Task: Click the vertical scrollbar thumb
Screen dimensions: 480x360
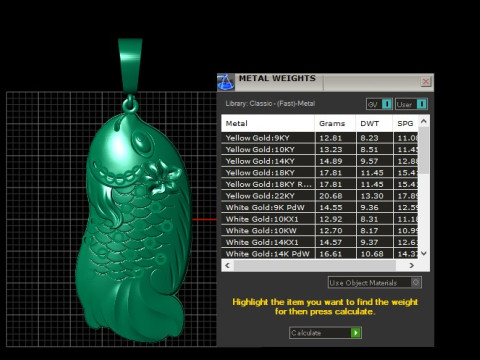Action: pyautogui.click(x=424, y=150)
